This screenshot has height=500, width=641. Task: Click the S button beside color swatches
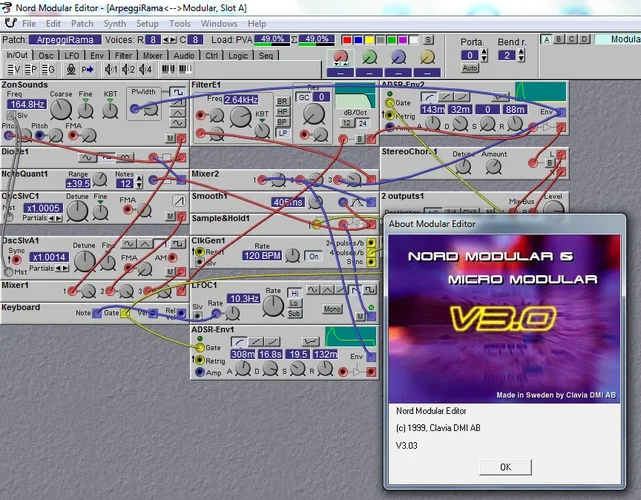[x=428, y=40]
